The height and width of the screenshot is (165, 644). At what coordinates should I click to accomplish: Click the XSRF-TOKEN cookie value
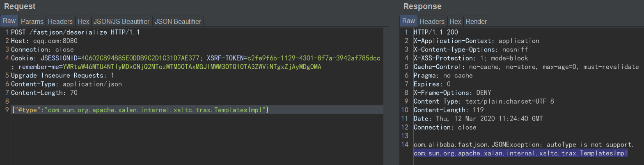click(x=314, y=58)
